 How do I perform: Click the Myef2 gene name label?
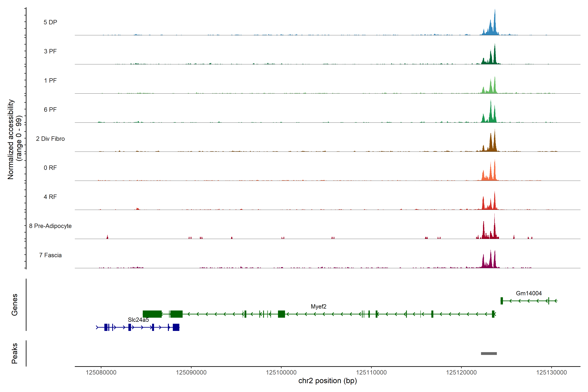[318, 307]
